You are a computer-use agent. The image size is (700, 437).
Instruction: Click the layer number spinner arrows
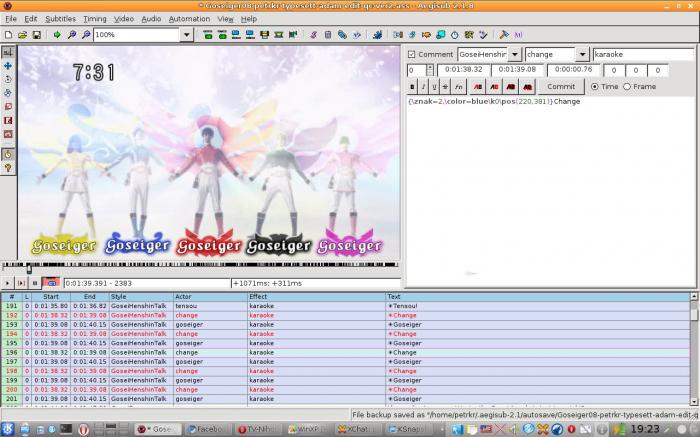429,70
